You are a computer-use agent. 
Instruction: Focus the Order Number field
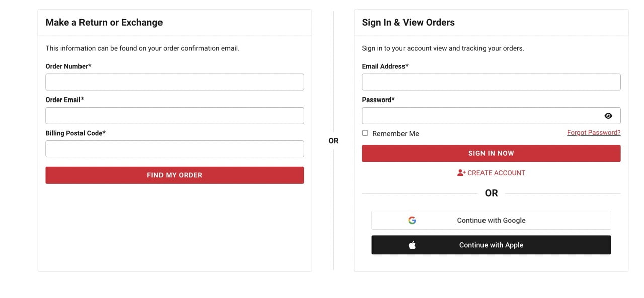(x=175, y=82)
